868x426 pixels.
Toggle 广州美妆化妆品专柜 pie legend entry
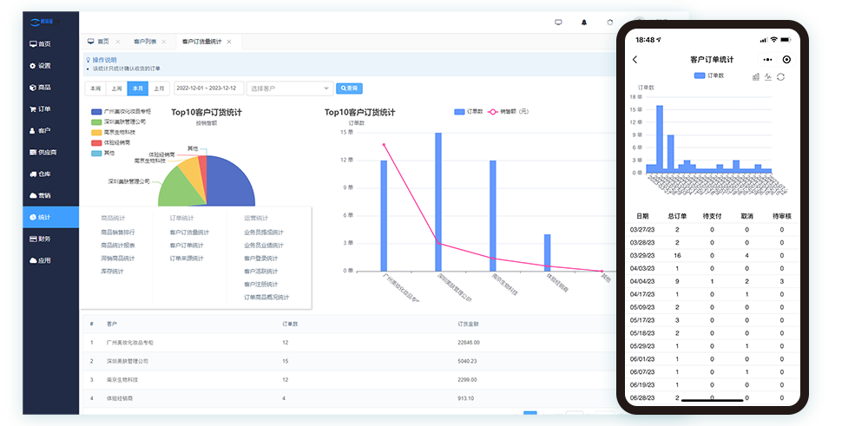(x=121, y=112)
